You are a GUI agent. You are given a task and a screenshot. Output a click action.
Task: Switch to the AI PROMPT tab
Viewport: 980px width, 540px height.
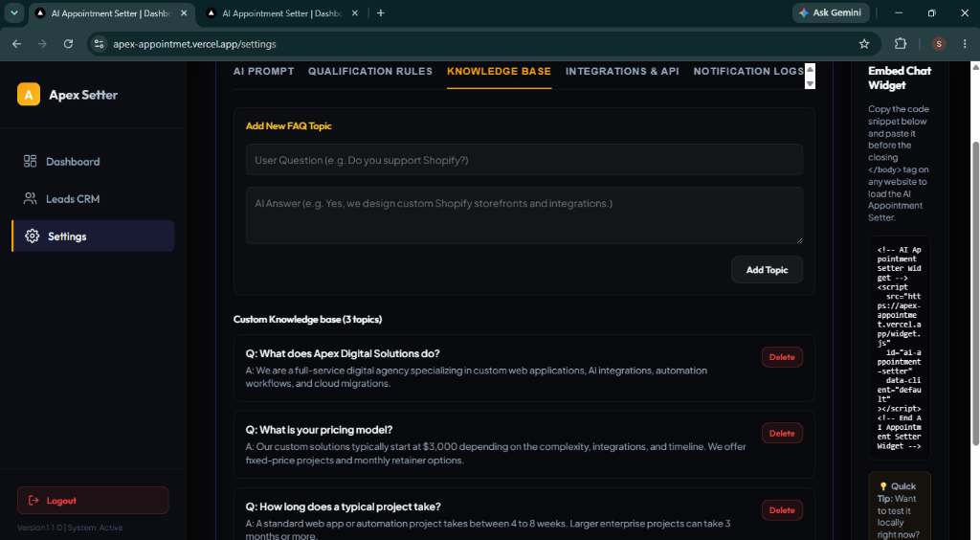[264, 71]
